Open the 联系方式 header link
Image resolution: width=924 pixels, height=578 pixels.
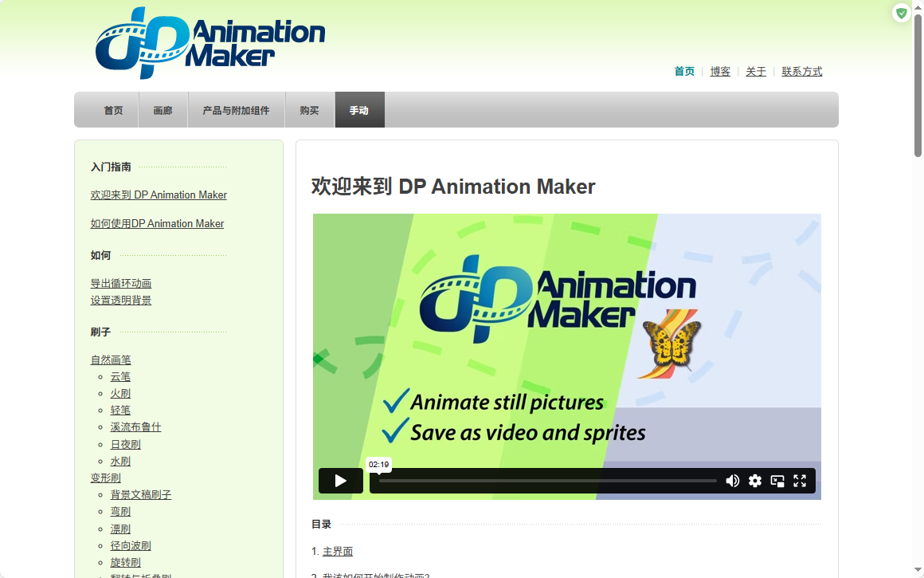(801, 72)
